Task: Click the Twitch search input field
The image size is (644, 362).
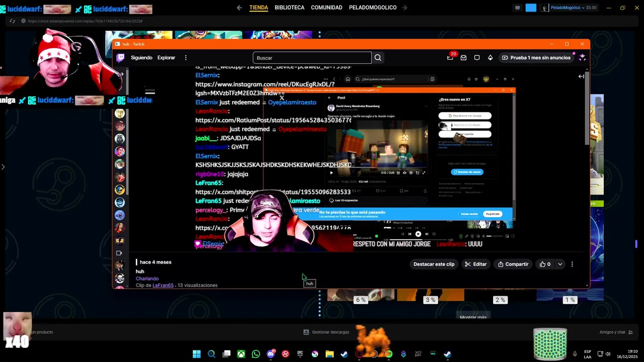Action: [312, 58]
